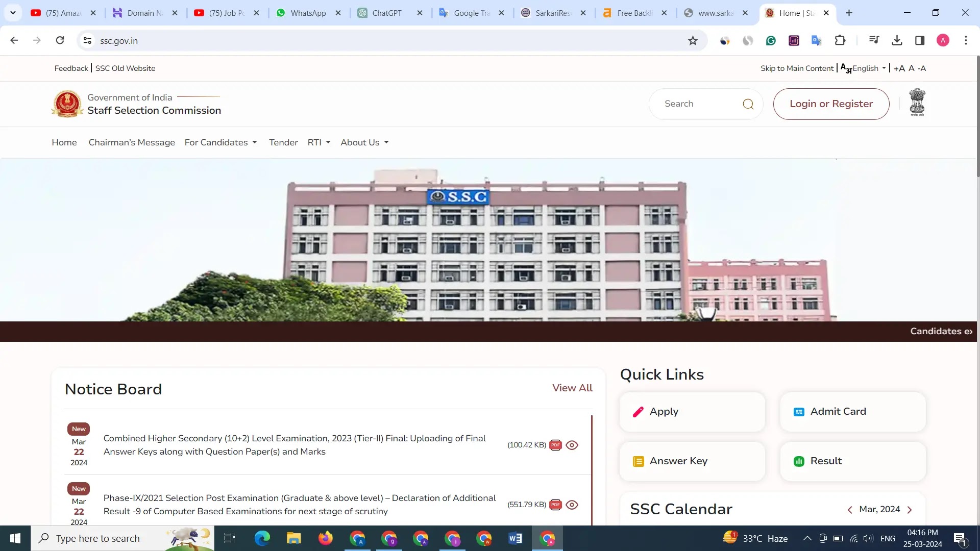The height and width of the screenshot is (551, 980).
Task: Open File Explorer from the taskbar
Action: tap(293, 538)
